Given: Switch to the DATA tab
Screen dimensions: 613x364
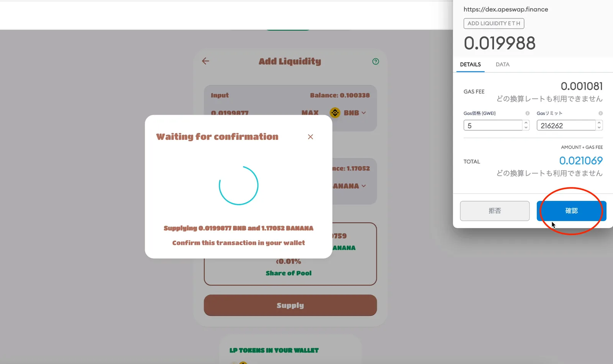Looking at the screenshot, I should 502,64.
